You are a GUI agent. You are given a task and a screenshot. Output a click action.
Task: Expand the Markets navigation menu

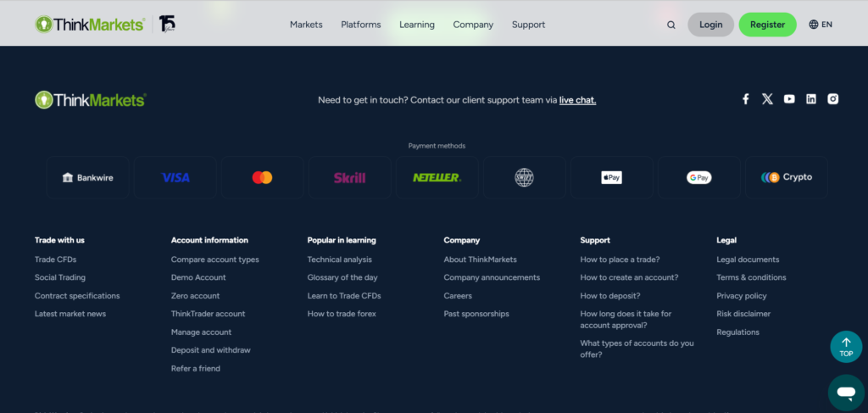306,25
